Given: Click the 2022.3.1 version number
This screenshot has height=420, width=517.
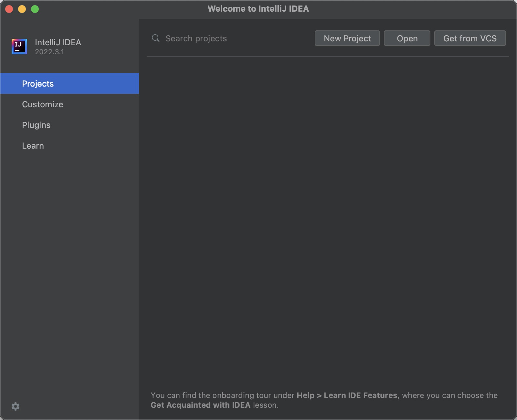Looking at the screenshot, I should tap(49, 52).
